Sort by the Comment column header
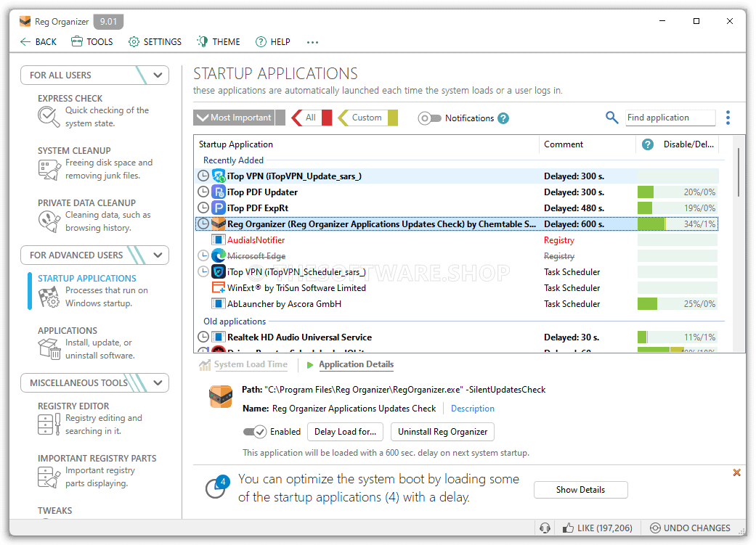756x545 pixels. [x=588, y=144]
